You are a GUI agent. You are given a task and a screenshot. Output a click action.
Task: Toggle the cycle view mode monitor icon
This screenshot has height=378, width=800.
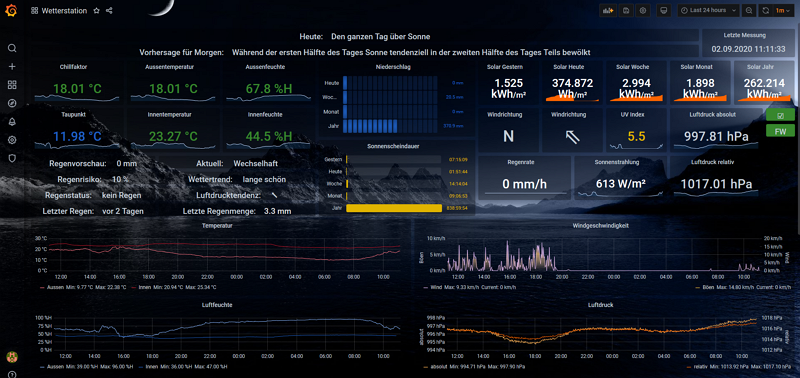pos(663,10)
